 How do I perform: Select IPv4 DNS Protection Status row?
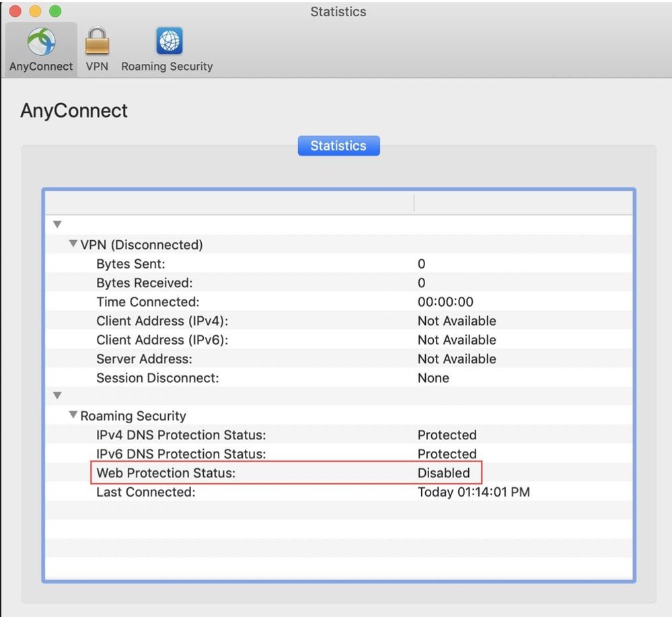(x=338, y=435)
